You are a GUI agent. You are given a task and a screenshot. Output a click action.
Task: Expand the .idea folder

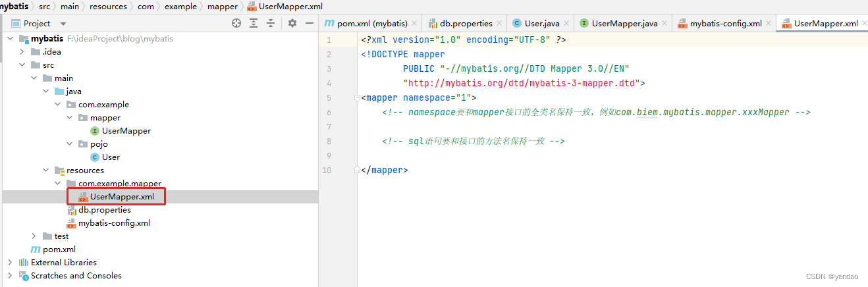[22, 52]
